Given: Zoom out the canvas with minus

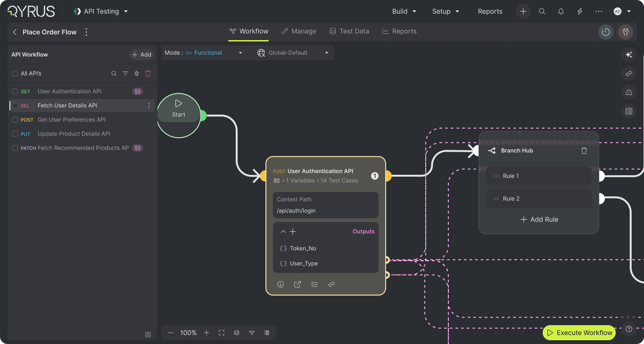Looking at the screenshot, I should (x=171, y=333).
